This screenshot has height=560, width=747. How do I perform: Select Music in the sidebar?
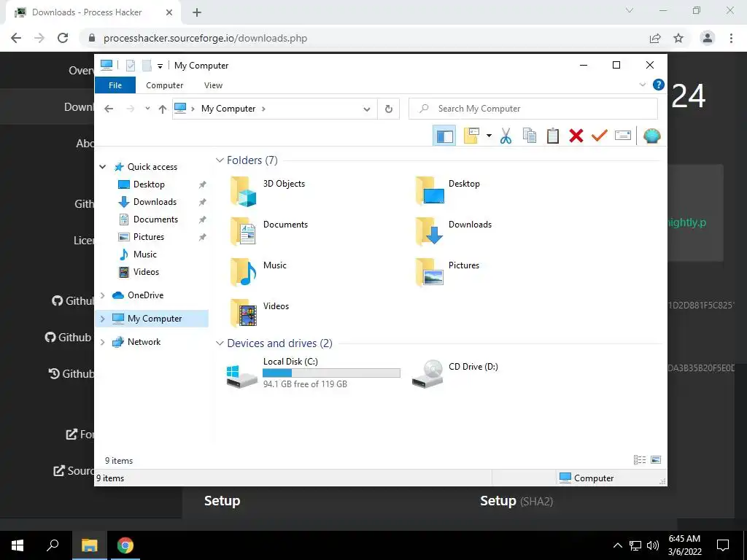click(145, 254)
